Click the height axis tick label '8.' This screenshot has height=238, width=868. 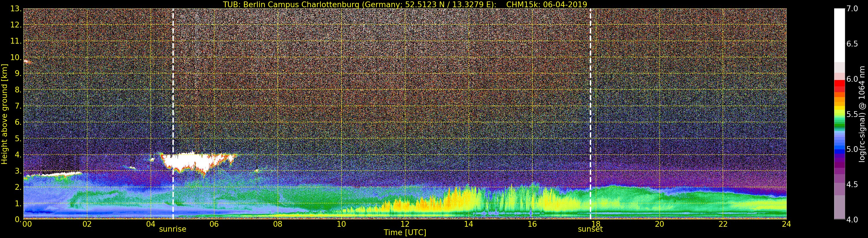tap(18, 90)
